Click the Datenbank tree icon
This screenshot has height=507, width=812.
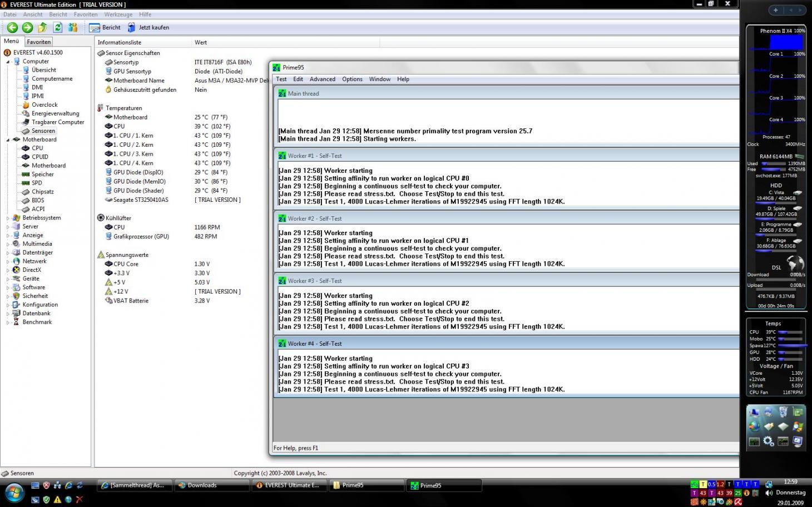tap(17, 314)
